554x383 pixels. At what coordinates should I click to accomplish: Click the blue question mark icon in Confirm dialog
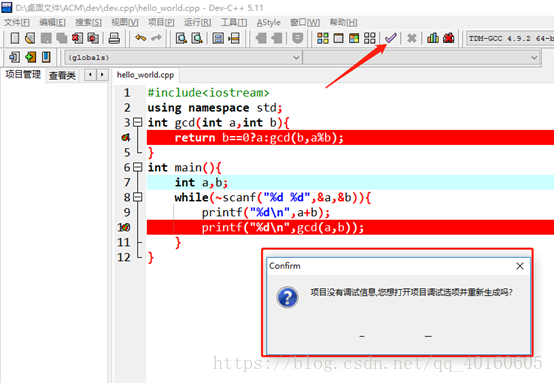point(287,297)
